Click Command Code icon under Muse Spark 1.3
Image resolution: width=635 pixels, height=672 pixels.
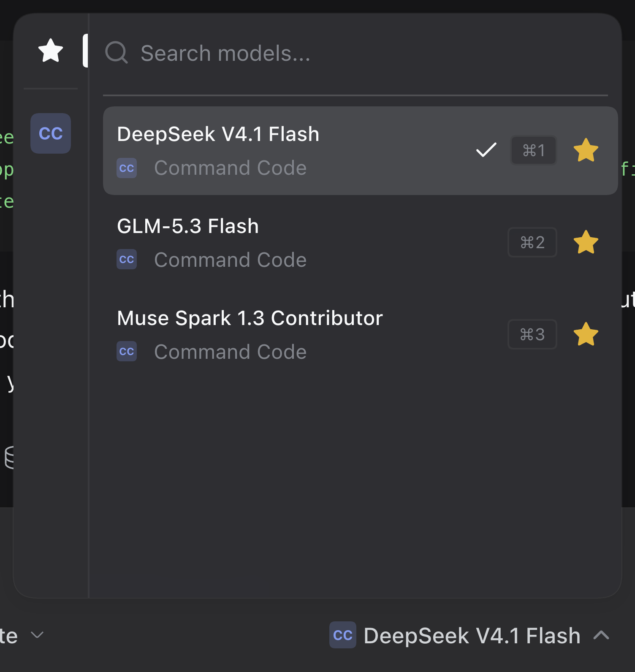pos(127,351)
